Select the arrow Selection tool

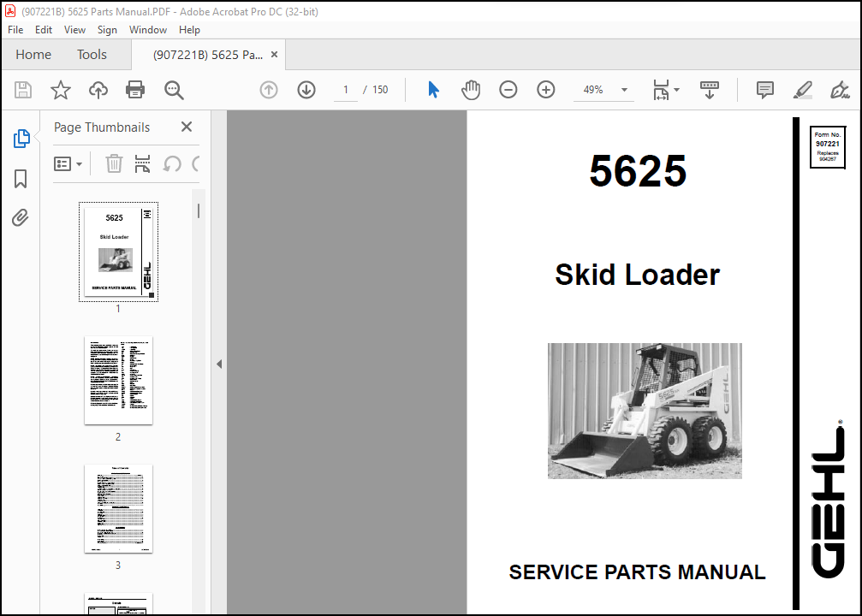pos(433,90)
